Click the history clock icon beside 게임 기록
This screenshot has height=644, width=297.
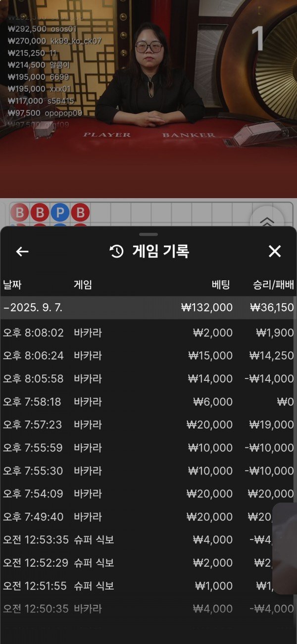tap(116, 252)
